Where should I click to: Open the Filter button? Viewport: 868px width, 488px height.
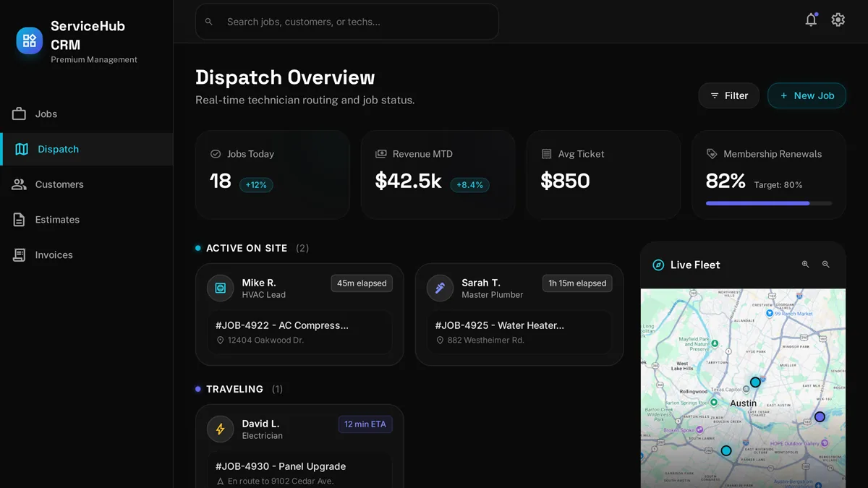click(x=729, y=95)
